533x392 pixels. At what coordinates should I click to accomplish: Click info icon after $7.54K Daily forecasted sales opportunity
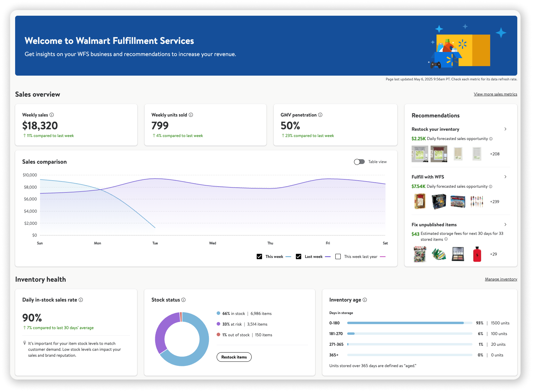click(491, 187)
